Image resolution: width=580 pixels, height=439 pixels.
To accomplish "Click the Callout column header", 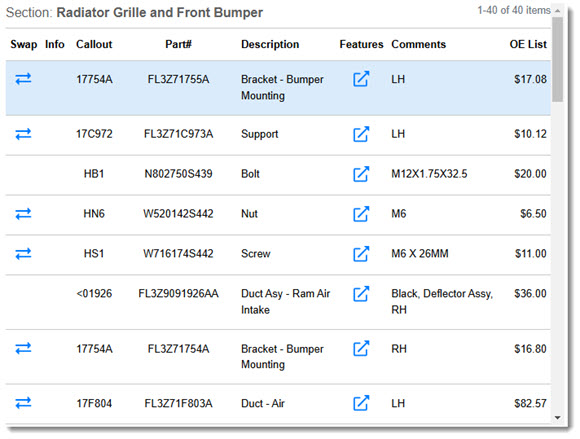I will [94, 44].
